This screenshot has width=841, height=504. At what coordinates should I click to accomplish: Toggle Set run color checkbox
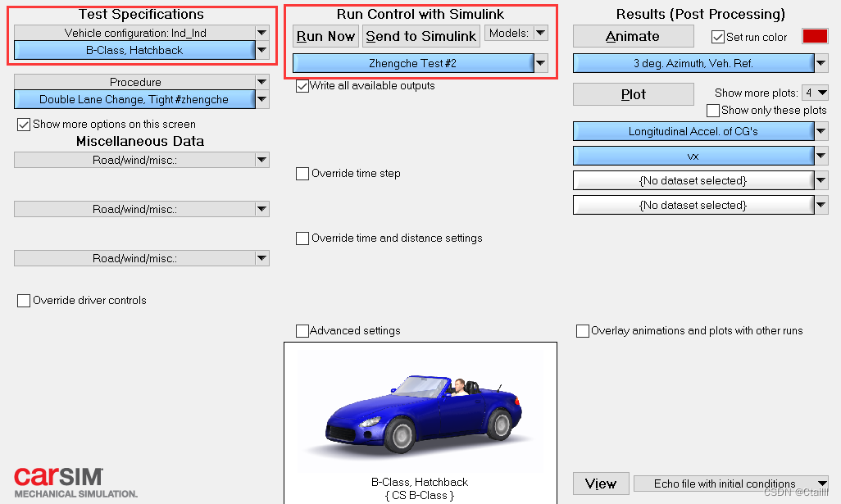point(718,37)
